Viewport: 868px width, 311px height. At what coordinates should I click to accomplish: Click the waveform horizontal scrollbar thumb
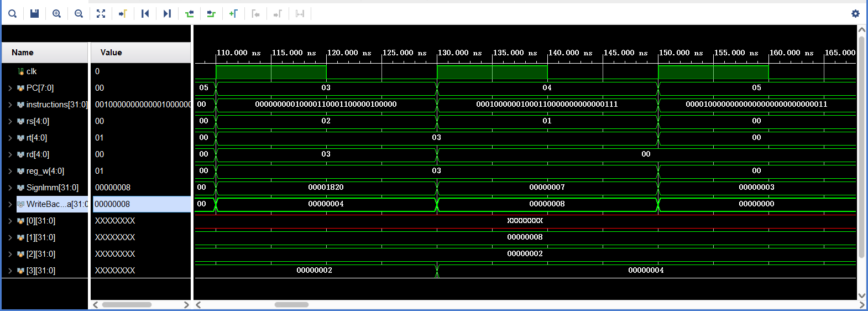coord(291,305)
